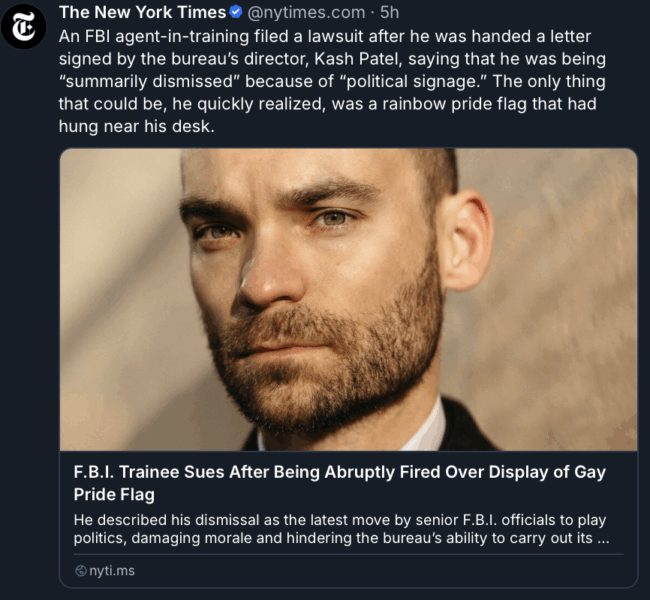Image resolution: width=650 pixels, height=600 pixels.
Task: Click the card description starting He described
Action: click(341, 529)
